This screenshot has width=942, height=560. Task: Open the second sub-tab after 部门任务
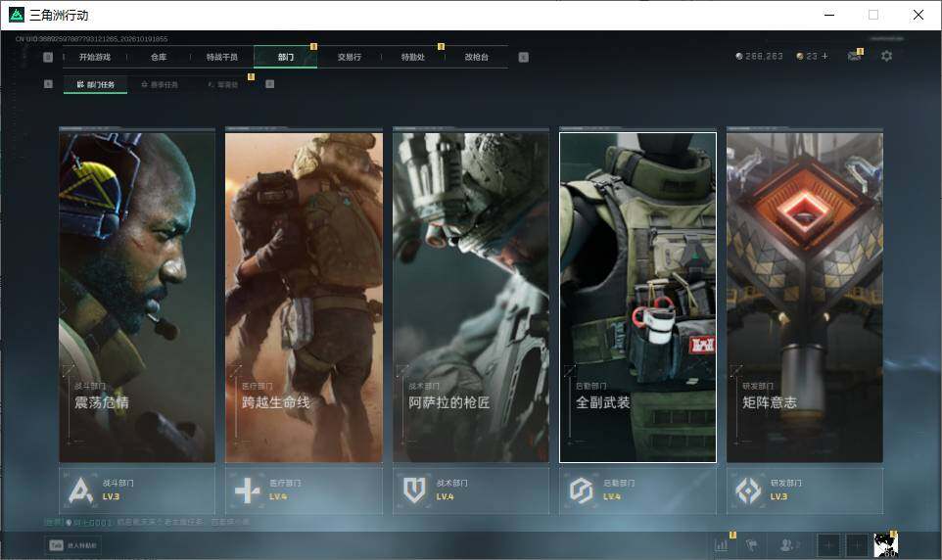160,85
